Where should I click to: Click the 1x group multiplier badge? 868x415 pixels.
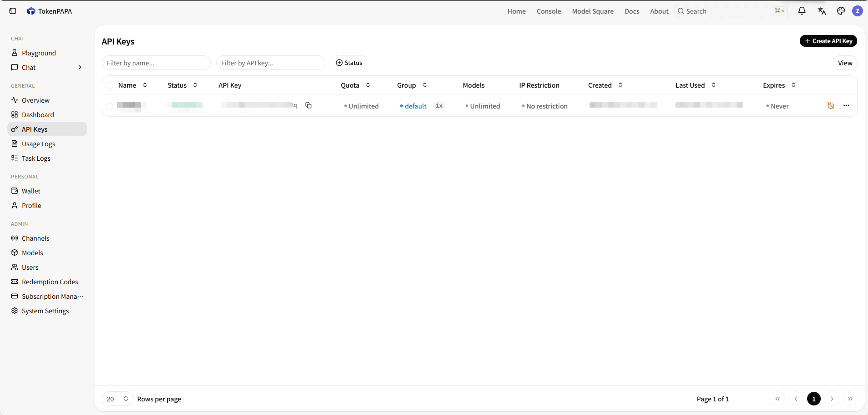(439, 106)
